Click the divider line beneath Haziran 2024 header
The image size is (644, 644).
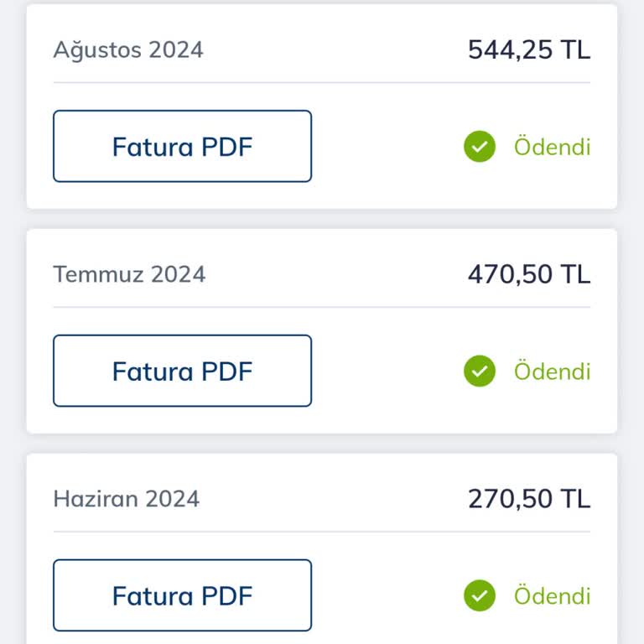[x=322, y=532]
